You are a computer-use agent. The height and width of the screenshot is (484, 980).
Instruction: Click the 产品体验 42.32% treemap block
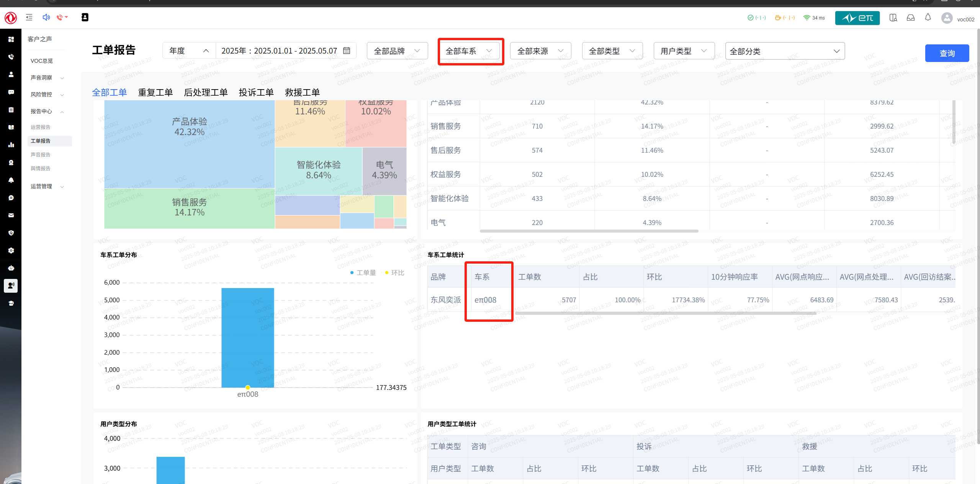[x=190, y=144]
